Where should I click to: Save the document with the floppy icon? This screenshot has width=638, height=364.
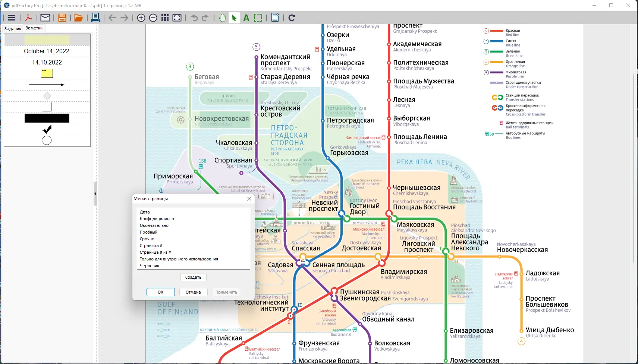[62, 18]
